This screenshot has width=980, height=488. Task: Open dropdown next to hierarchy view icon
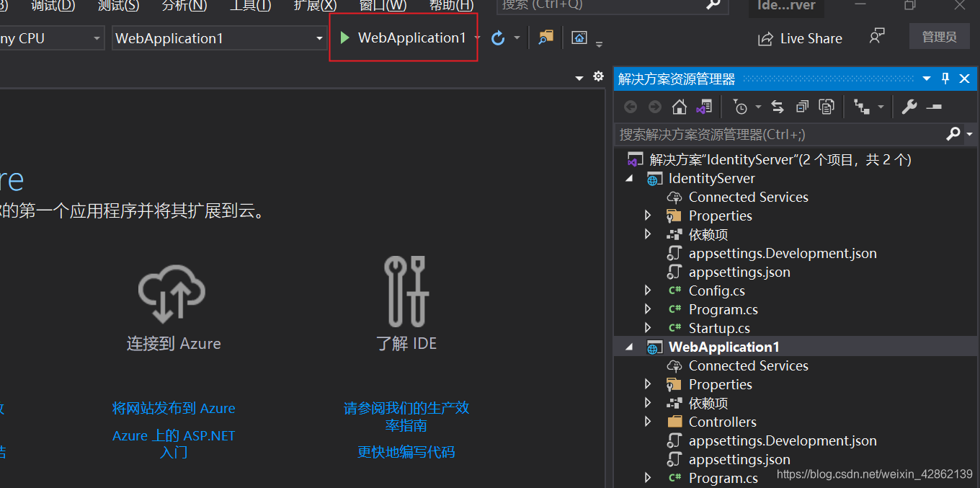tap(881, 107)
